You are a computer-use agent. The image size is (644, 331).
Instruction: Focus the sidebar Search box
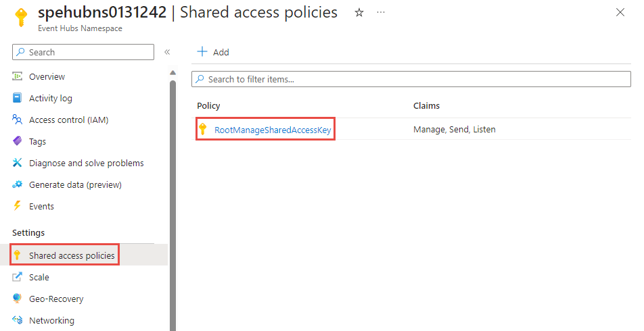(83, 52)
